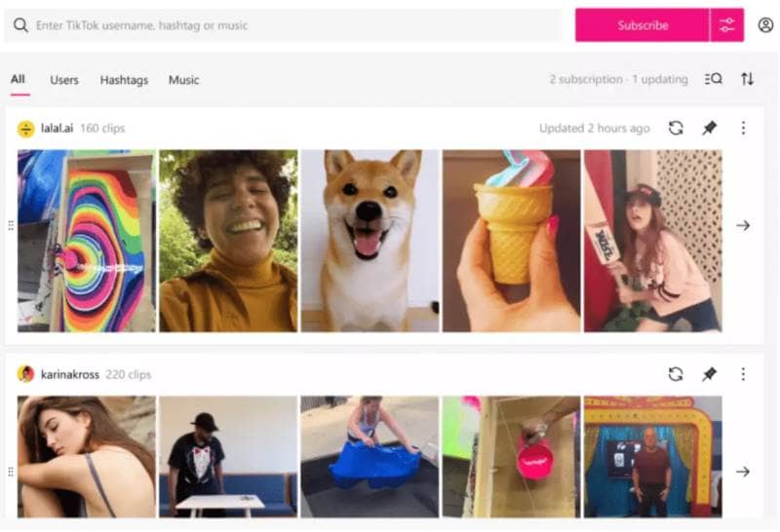Switch to the Users tab
Image resolution: width=780 pixels, height=532 pixels.
tap(64, 80)
